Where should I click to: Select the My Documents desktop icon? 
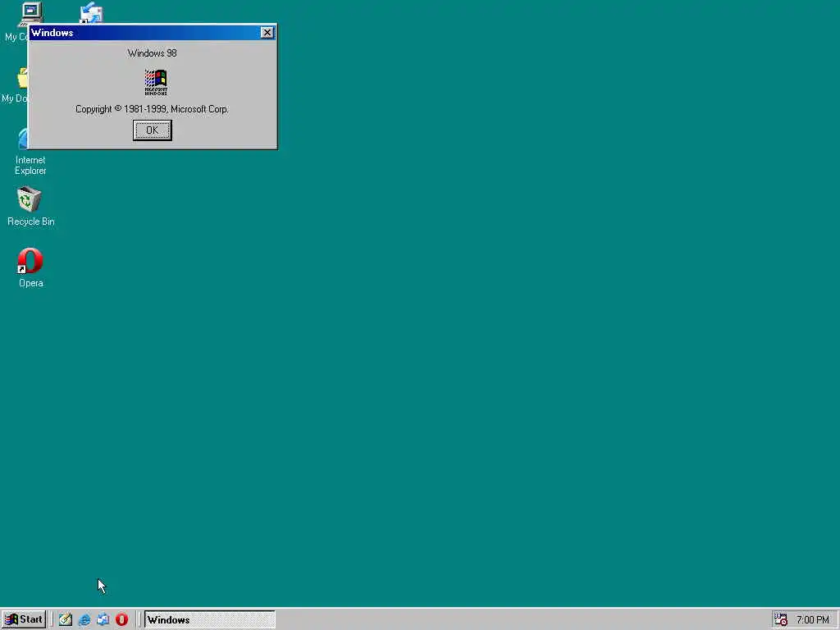coord(15,84)
